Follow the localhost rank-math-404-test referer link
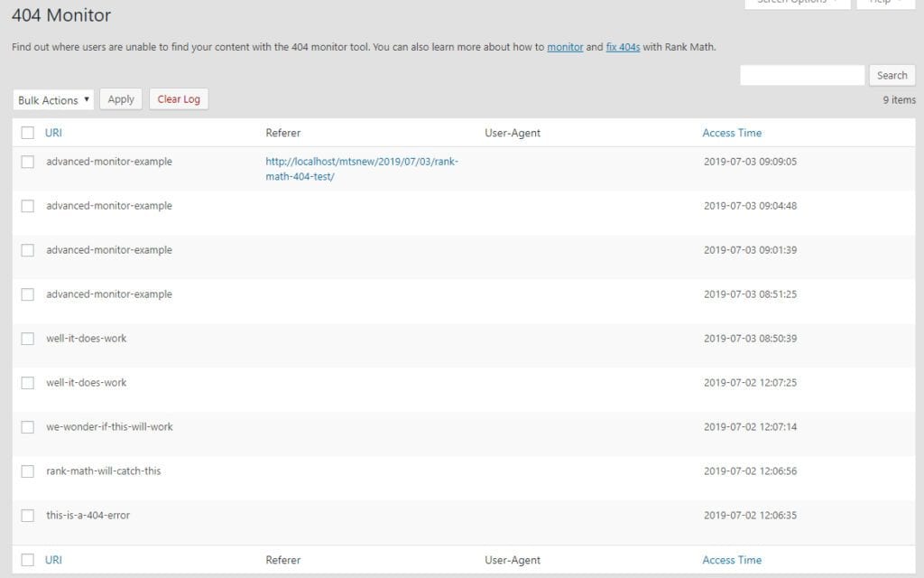Viewport: 924px width, 578px height. (x=362, y=169)
